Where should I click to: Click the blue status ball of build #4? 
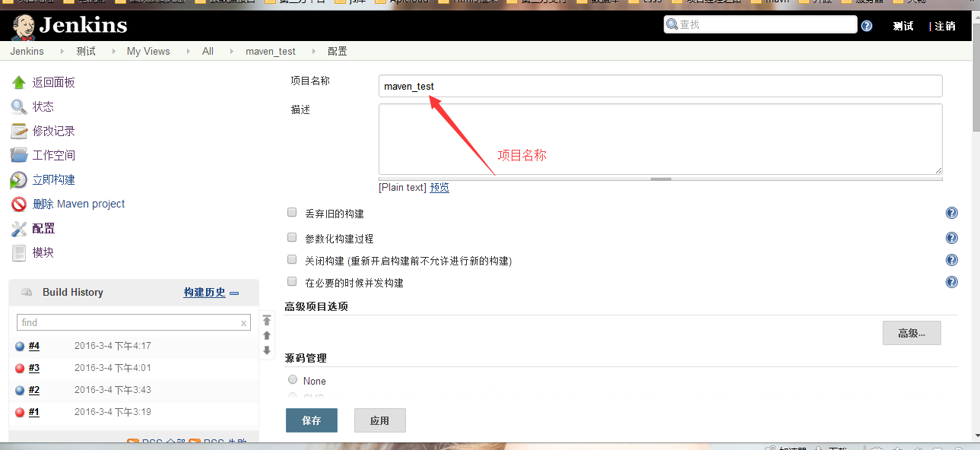(20, 347)
